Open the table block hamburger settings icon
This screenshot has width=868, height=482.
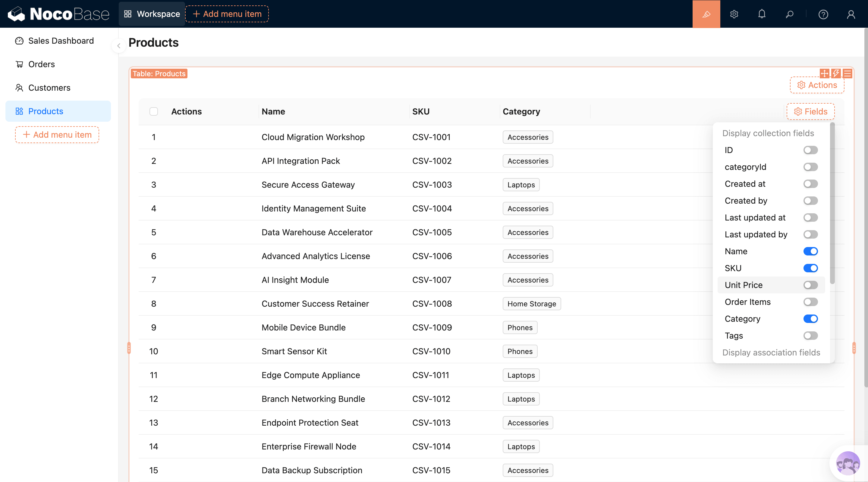848,74
